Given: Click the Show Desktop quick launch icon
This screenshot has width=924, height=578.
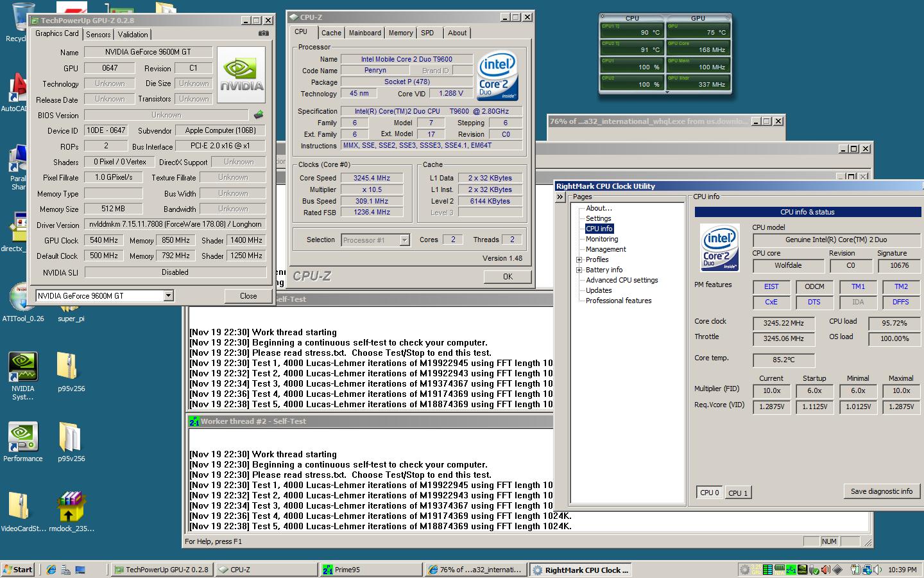Looking at the screenshot, I should [80, 570].
